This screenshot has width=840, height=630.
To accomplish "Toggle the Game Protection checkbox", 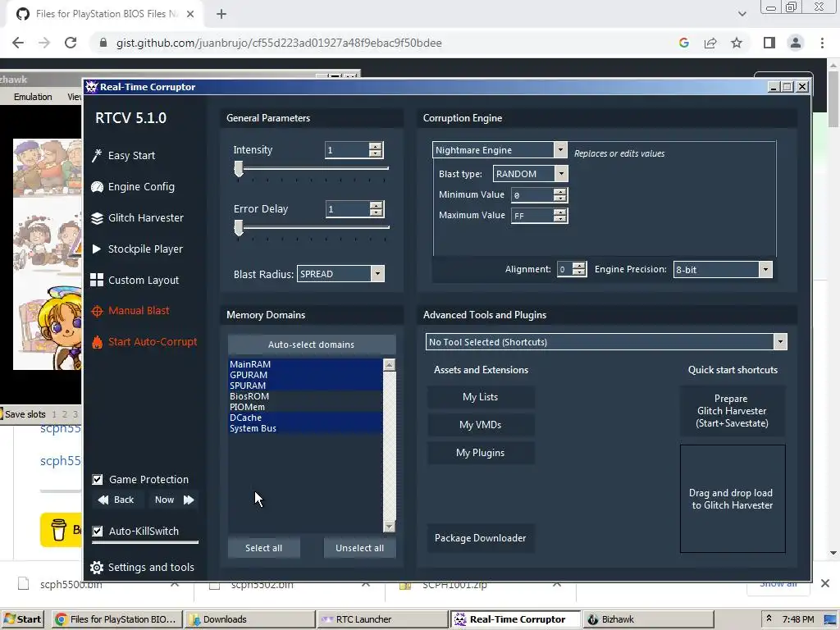I will [x=98, y=479].
